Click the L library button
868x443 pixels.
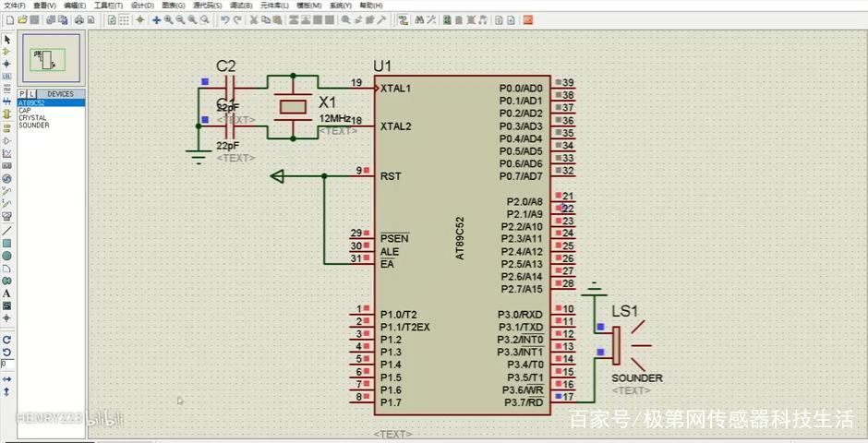pyautogui.click(x=31, y=94)
